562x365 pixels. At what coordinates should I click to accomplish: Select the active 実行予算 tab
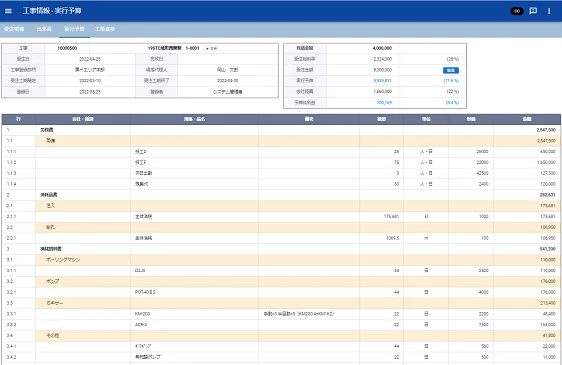coord(74,29)
